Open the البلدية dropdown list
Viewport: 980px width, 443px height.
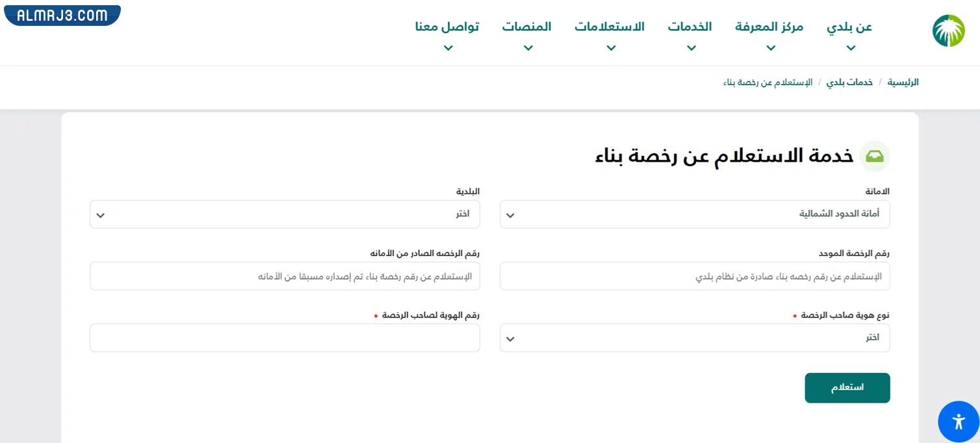click(x=285, y=214)
